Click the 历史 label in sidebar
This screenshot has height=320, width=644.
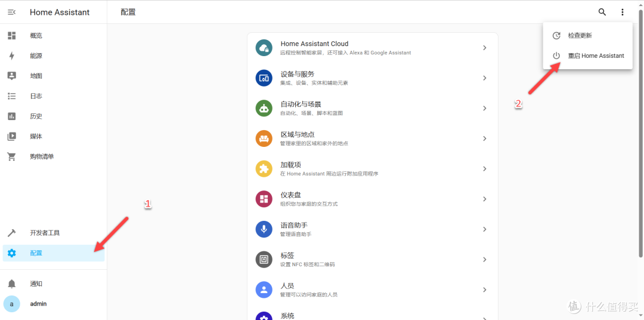[36, 116]
